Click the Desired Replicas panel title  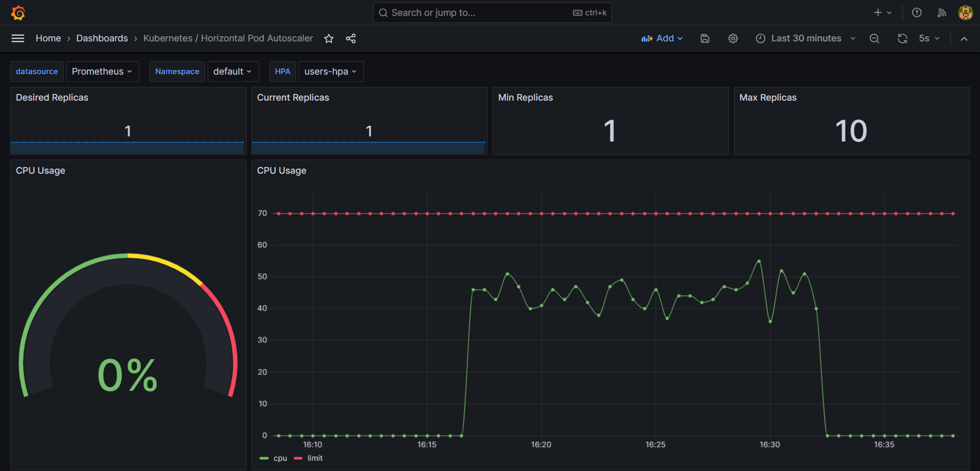click(52, 98)
